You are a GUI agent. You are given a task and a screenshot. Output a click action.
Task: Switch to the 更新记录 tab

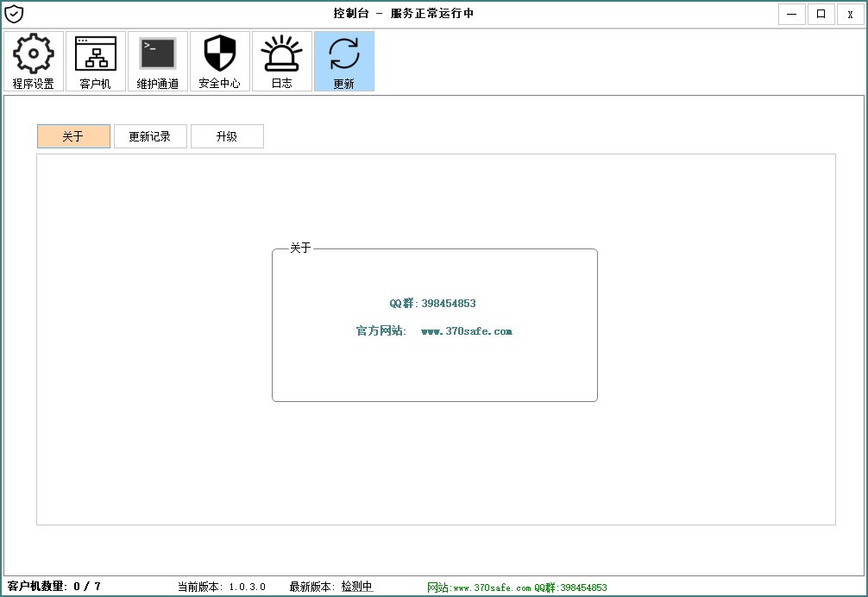150,136
